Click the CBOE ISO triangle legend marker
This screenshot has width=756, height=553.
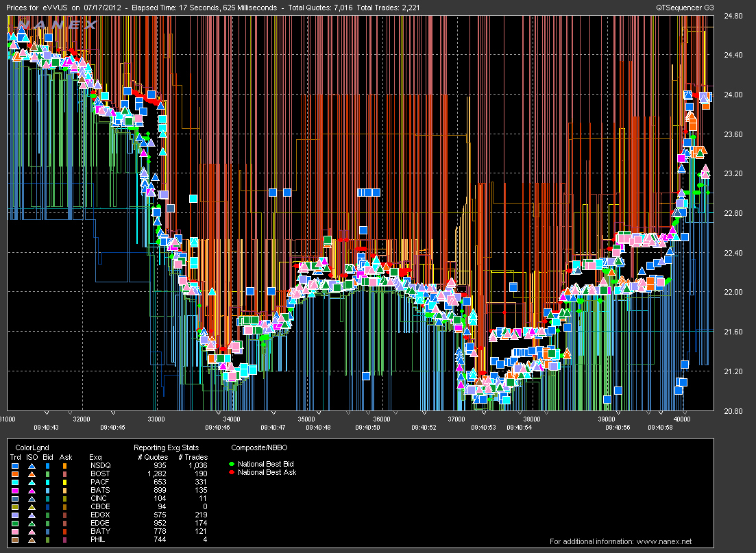coord(32,507)
